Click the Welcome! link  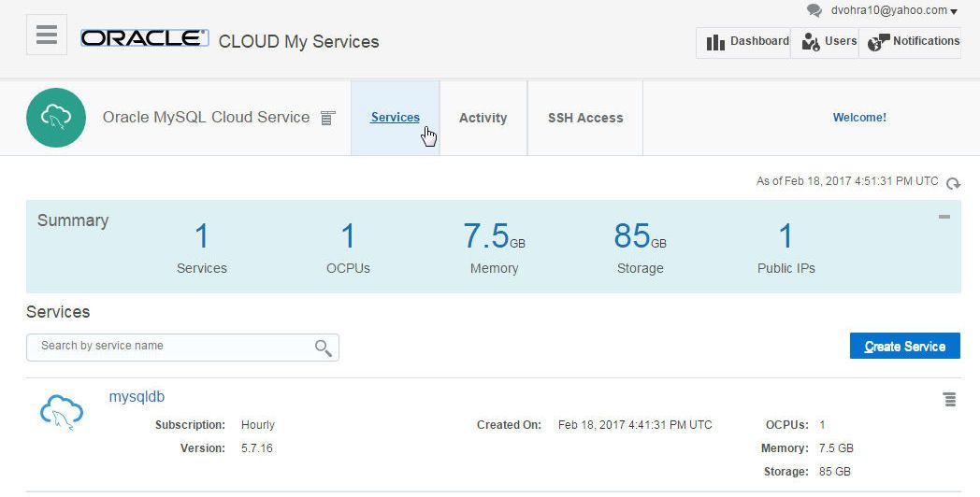tap(859, 118)
